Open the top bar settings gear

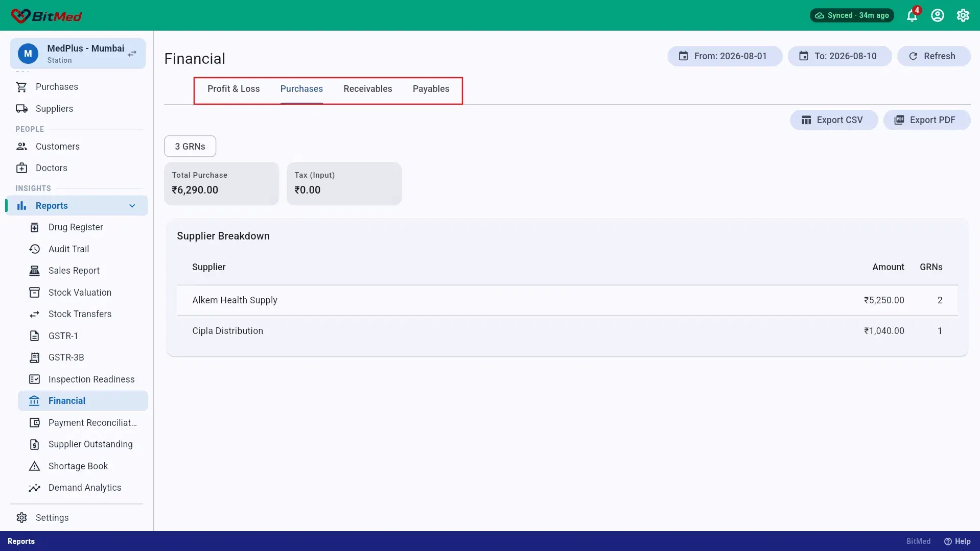click(963, 15)
